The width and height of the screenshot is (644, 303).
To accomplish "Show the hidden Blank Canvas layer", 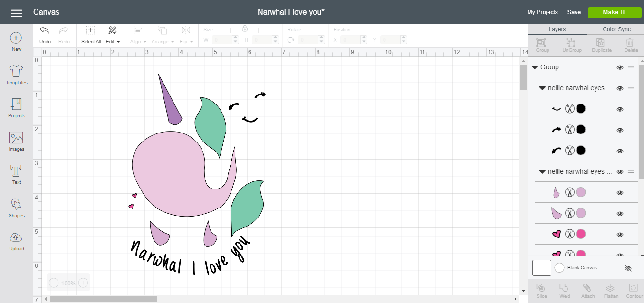I will coord(628,267).
